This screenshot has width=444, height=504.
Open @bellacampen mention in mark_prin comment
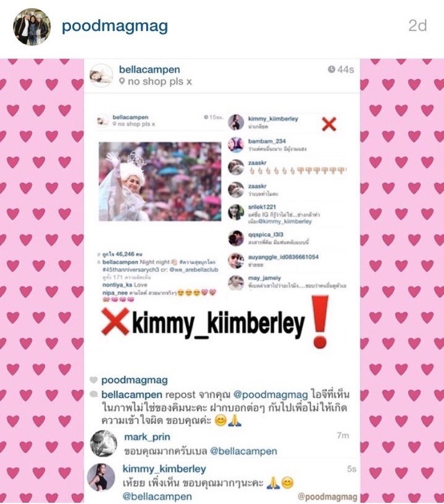243,451
